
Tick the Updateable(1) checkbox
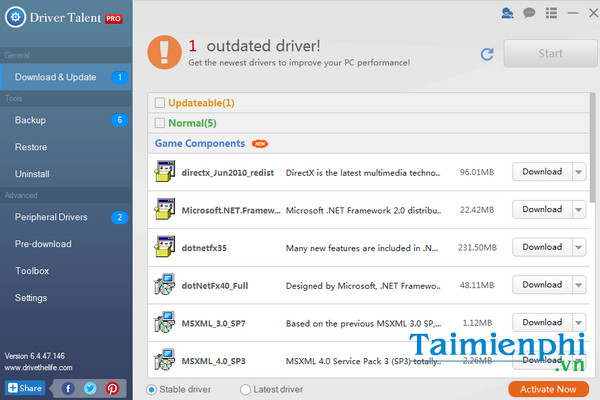tap(160, 103)
